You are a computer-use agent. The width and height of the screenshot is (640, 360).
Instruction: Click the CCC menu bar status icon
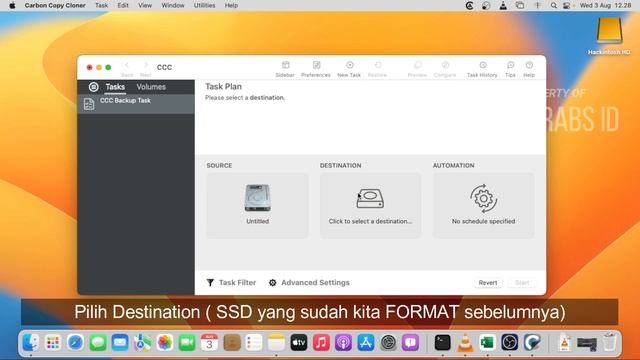pos(469,5)
